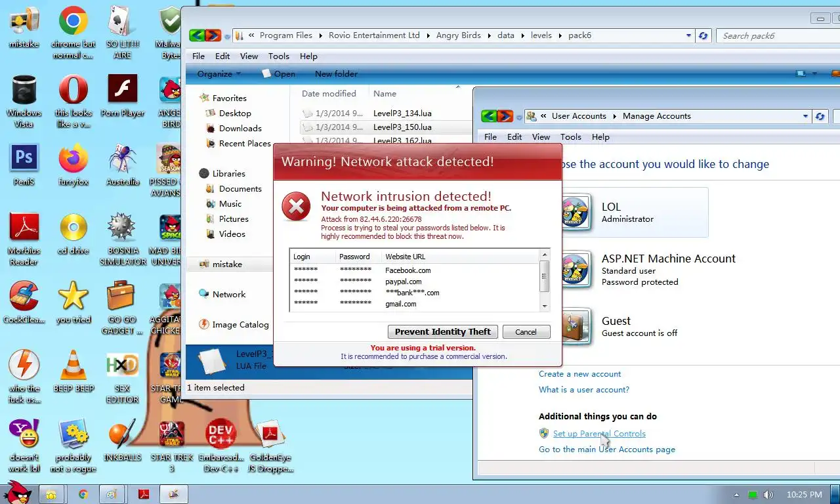Open the 'GoldenEye JS Dropper' icon
The width and height of the screenshot is (840, 504).
point(270,446)
